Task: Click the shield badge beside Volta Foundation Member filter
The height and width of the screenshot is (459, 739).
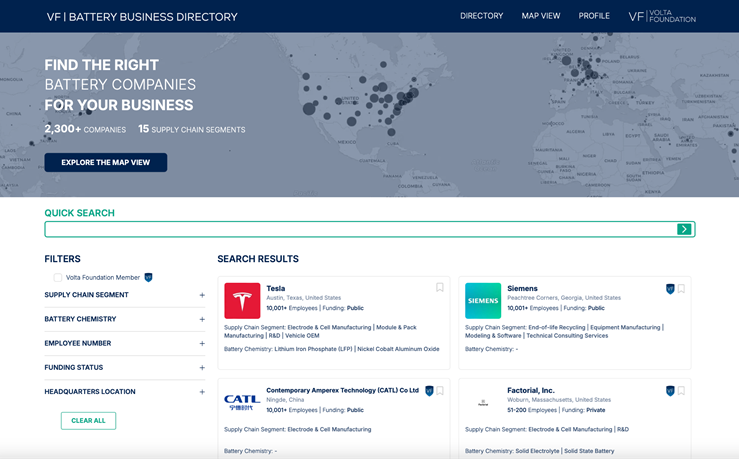Action: pos(148,278)
